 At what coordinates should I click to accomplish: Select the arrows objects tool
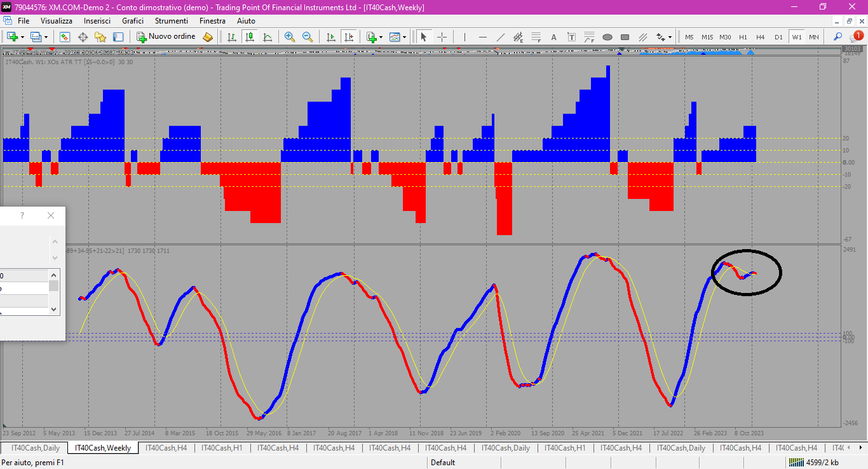click(661, 37)
